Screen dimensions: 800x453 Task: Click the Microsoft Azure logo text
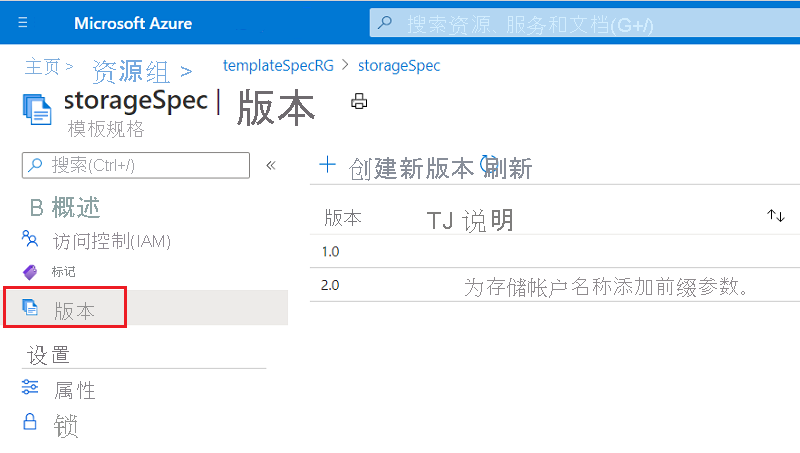point(133,23)
